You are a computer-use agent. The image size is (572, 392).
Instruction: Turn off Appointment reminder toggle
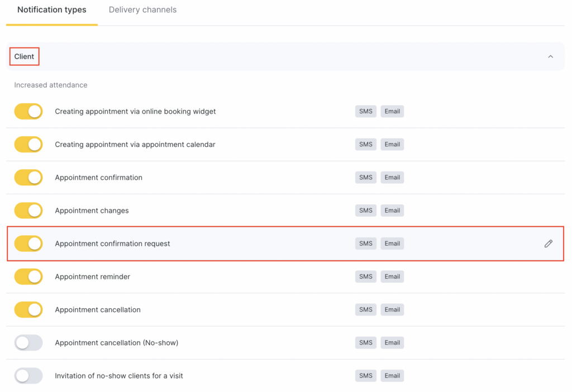[x=28, y=276]
